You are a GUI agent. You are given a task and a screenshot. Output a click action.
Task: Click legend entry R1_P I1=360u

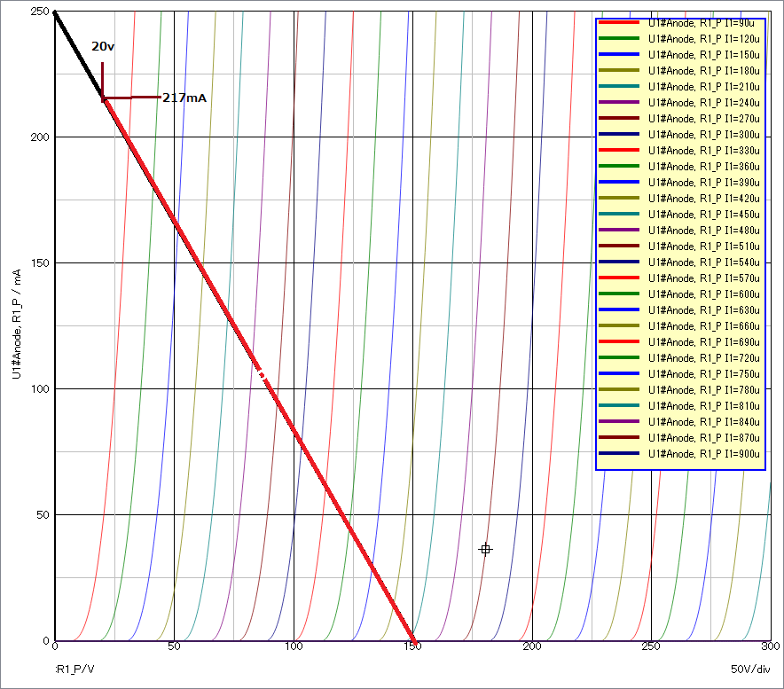pyautogui.click(x=679, y=167)
